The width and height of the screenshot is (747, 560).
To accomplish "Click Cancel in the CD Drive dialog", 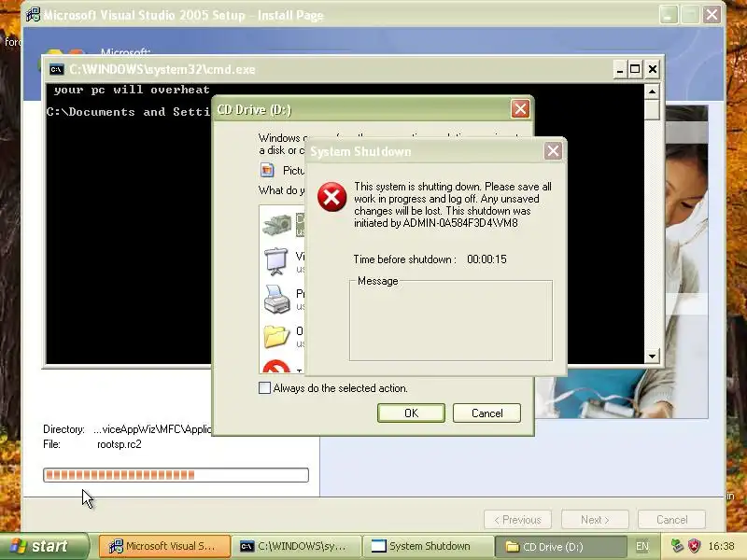I will point(486,413).
